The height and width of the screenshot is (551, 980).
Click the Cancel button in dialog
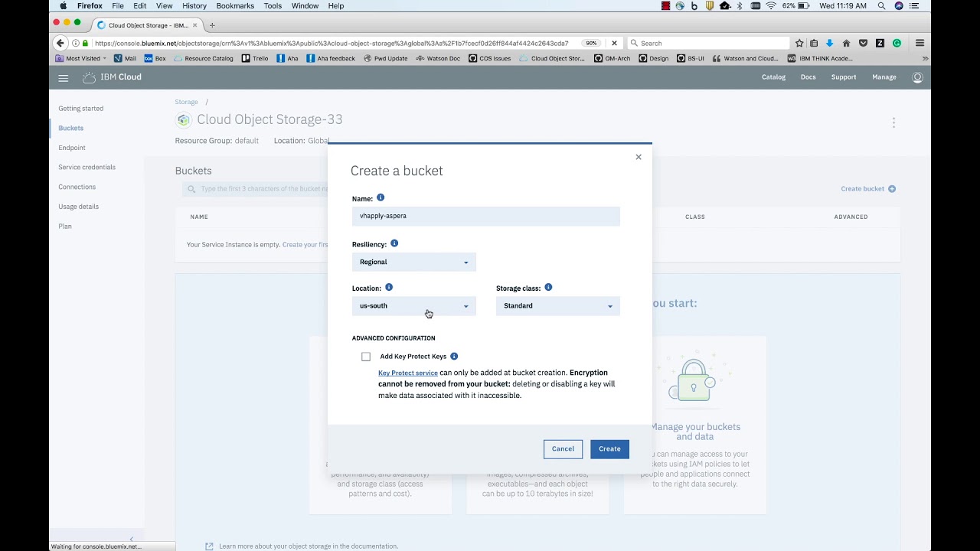[563, 449]
